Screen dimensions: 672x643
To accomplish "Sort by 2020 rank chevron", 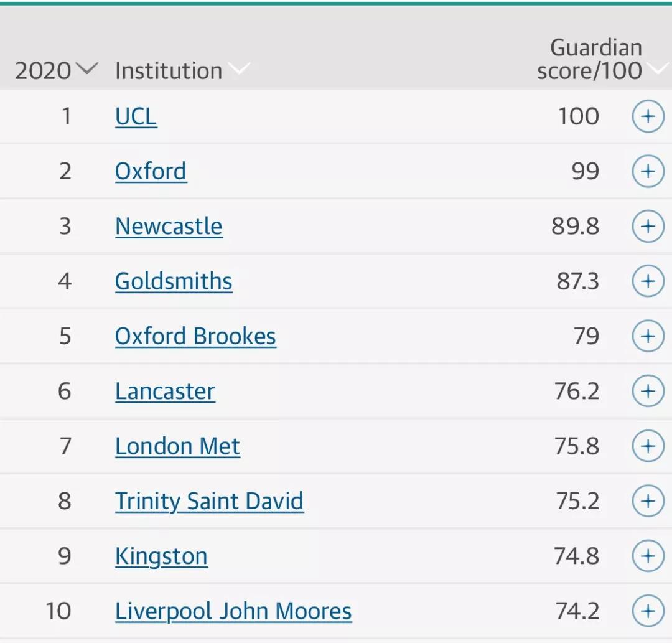I will tap(87, 68).
